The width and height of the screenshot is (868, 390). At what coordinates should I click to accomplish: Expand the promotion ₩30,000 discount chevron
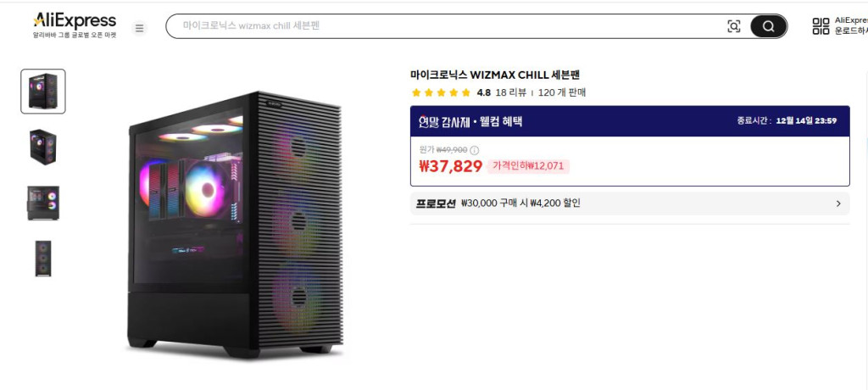[x=838, y=203]
